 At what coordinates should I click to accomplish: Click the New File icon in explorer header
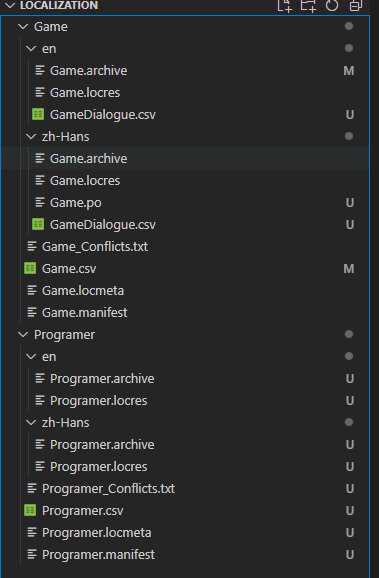(284, 5)
